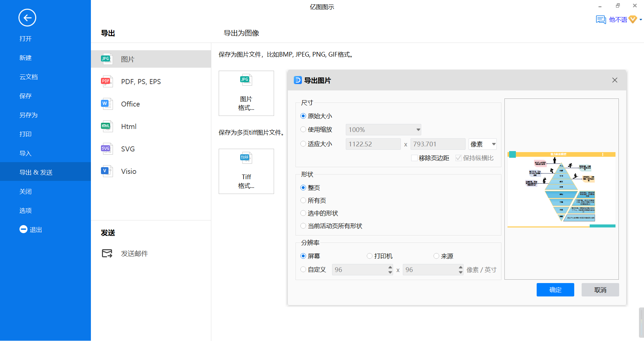Open the Tiff format export tile
Screen dimensions: 644x341
click(x=246, y=171)
